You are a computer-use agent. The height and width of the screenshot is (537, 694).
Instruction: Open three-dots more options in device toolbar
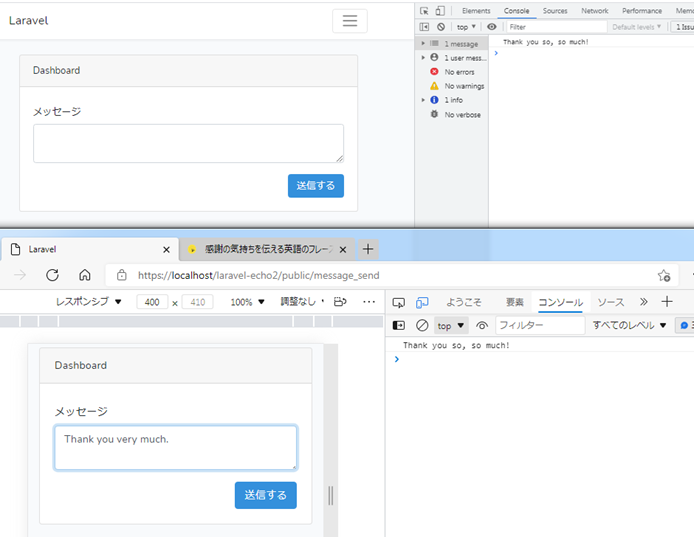tap(369, 302)
